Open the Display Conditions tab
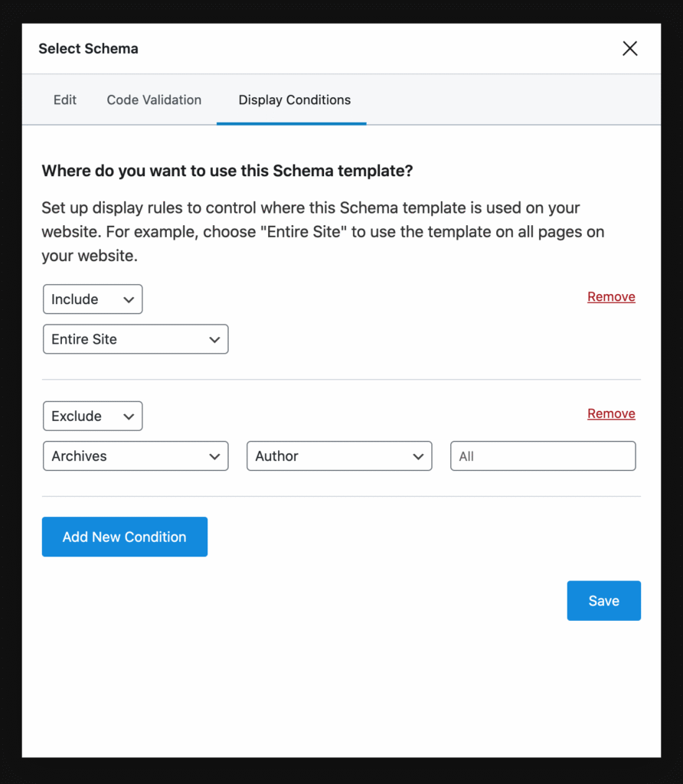This screenshot has width=683, height=784. 294,100
